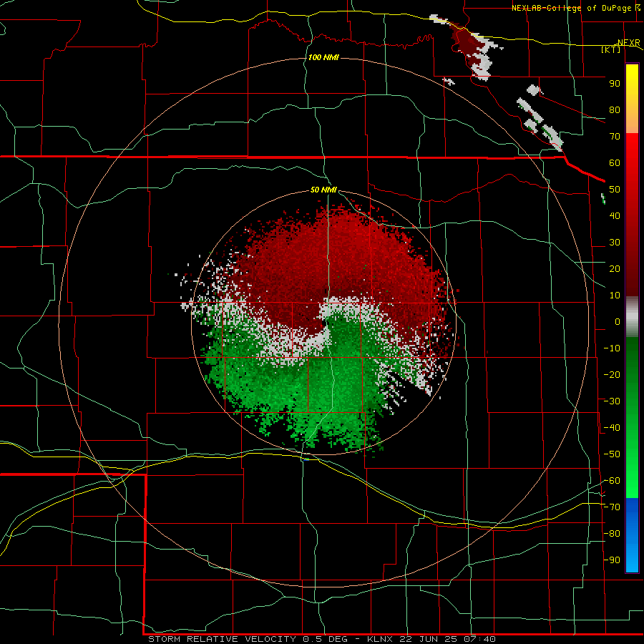The height and width of the screenshot is (644, 644).
Task: Click the 07:40 timestamp in the caption
Action: tap(479, 639)
